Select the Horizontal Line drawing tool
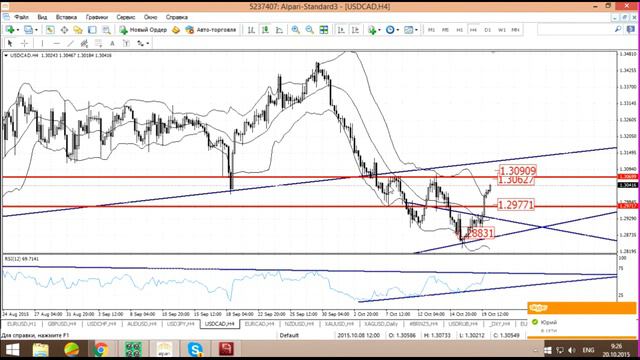The image size is (640, 360). point(56,43)
